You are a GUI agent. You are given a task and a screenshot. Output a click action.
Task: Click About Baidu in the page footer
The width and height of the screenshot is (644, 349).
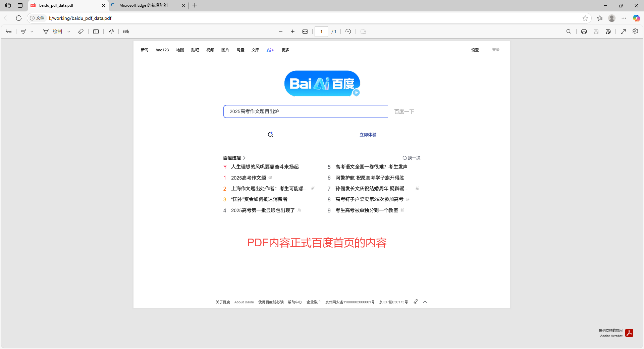click(x=244, y=302)
